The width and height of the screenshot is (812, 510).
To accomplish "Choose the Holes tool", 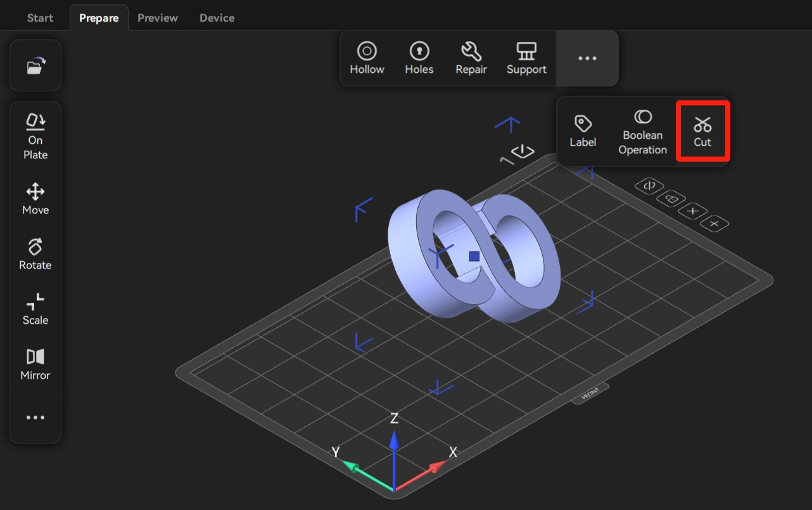I will (419, 58).
